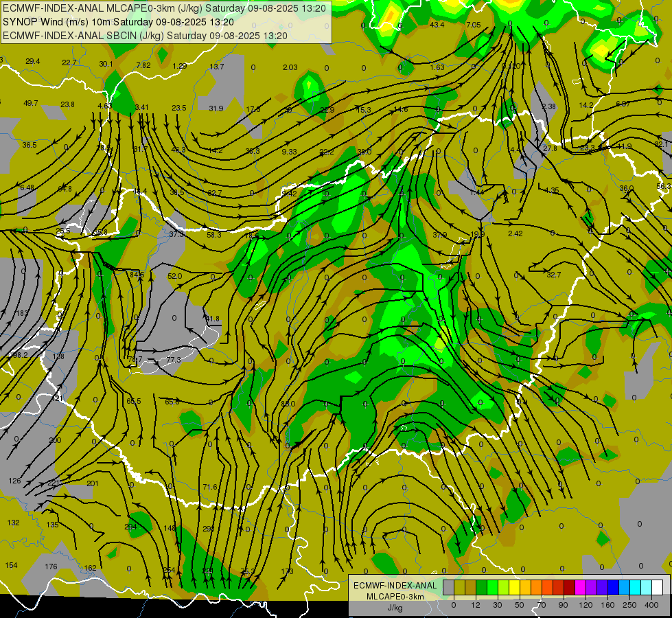Pick the orange legend swatch above 70

(537, 587)
